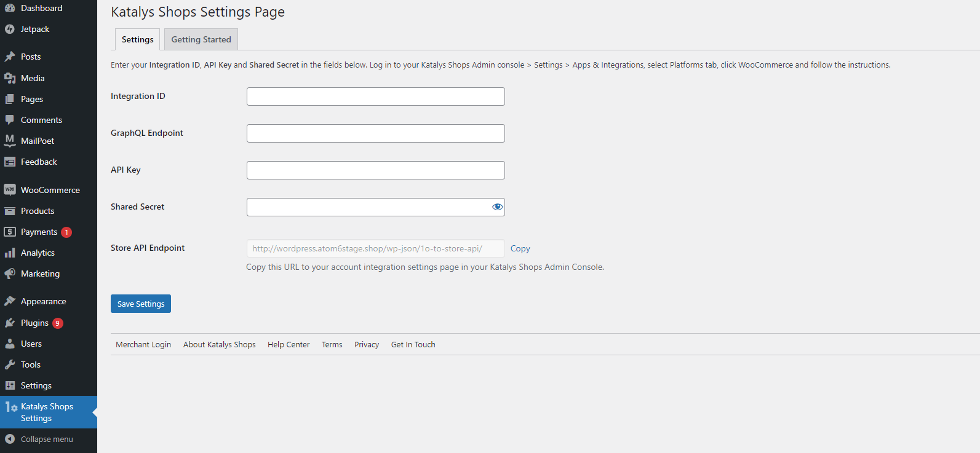
Task: Open the Merchant Login link
Action: point(143,345)
